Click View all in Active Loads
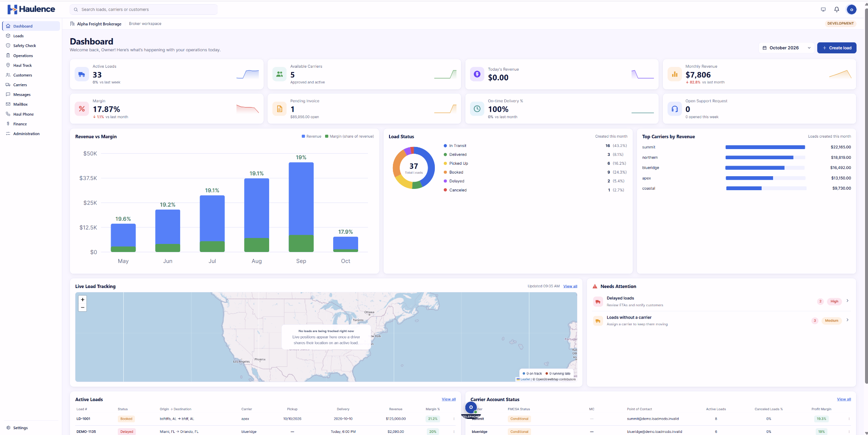868x435 pixels. (449, 399)
